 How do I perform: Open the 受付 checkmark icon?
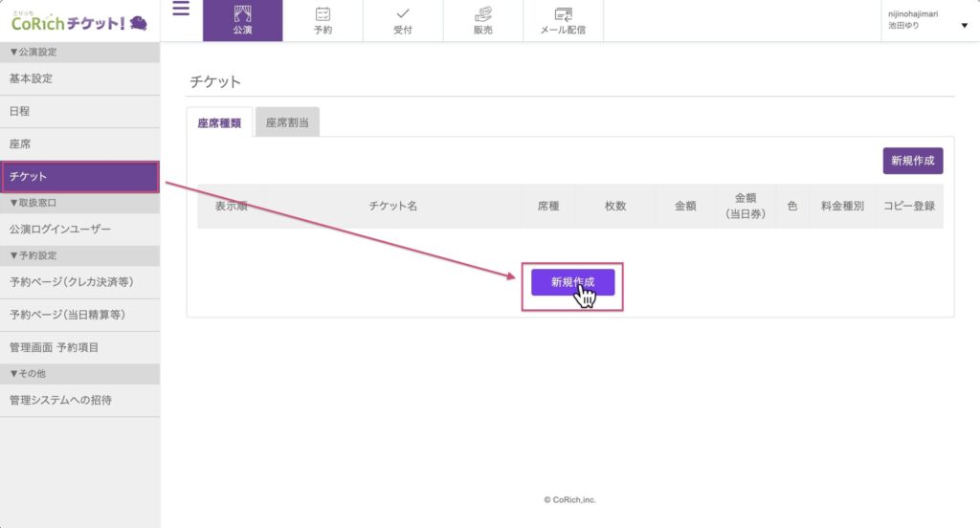[403, 14]
